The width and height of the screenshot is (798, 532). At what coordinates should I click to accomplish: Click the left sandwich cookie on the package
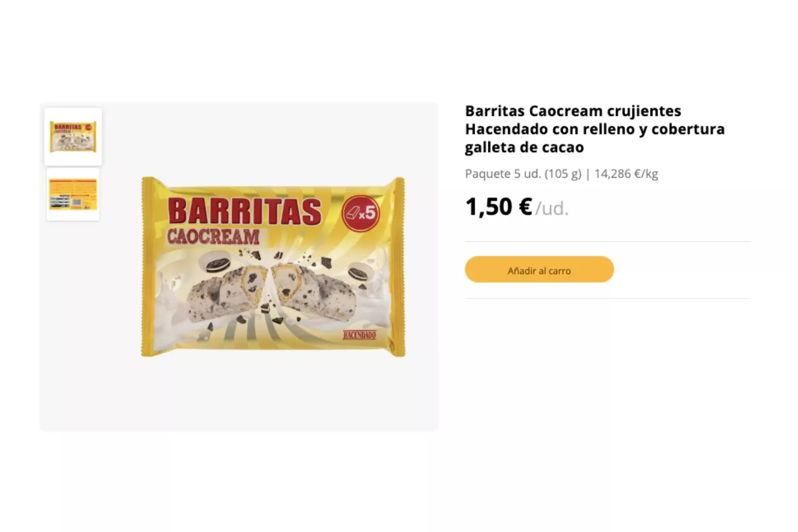(215, 263)
